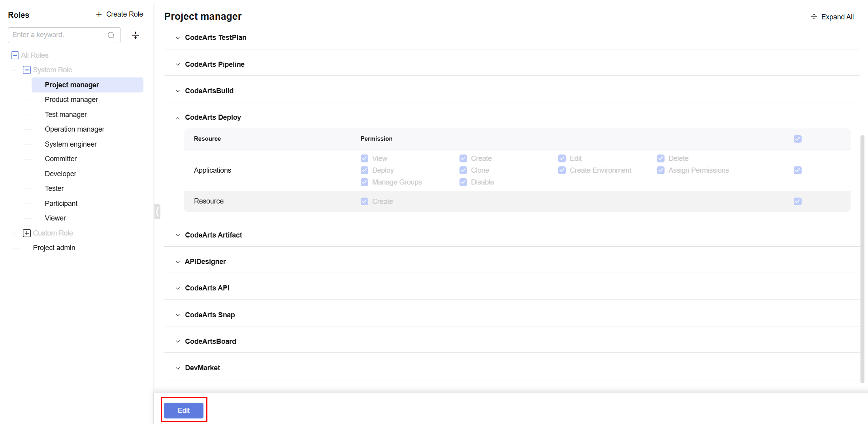Toggle the Applications Create permission checkbox
868x424 pixels.
click(x=463, y=158)
